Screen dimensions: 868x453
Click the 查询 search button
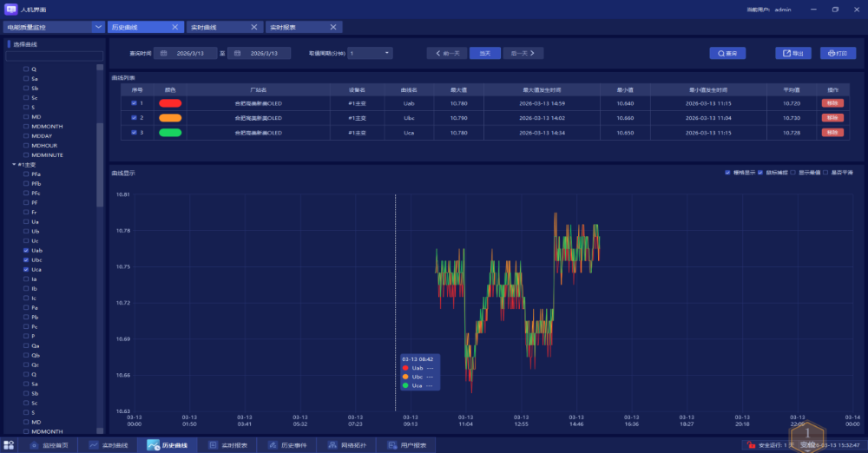(727, 53)
